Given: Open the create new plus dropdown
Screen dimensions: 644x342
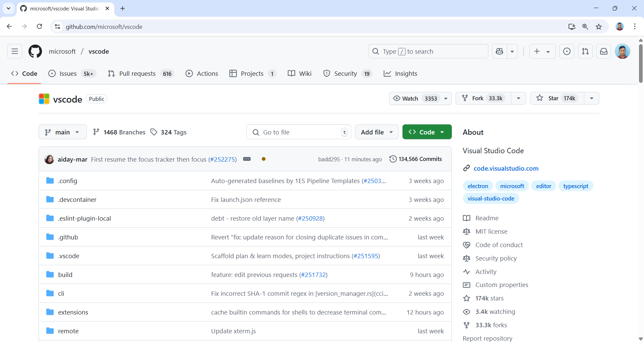Looking at the screenshot, I should pos(542,51).
